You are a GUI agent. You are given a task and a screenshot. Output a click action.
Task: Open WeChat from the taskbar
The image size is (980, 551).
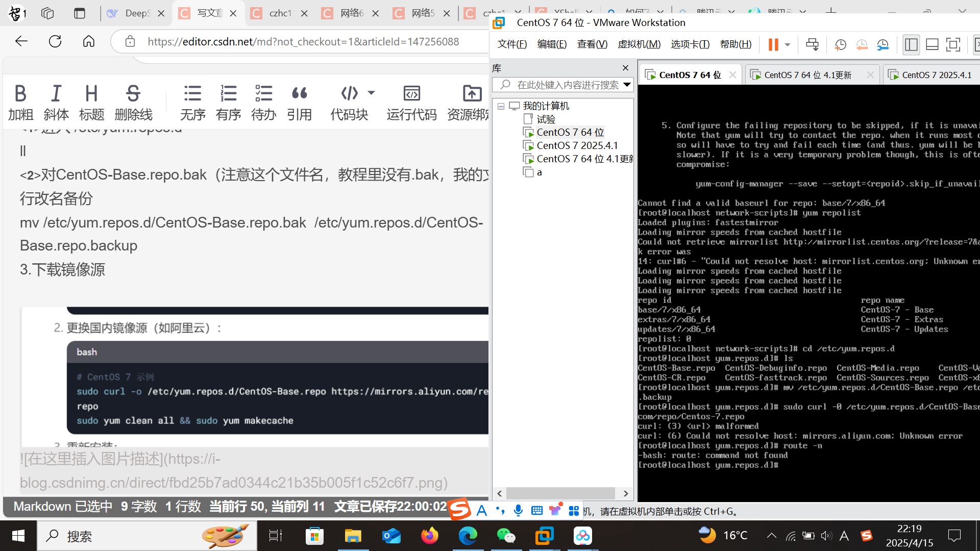click(x=506, y=536)
